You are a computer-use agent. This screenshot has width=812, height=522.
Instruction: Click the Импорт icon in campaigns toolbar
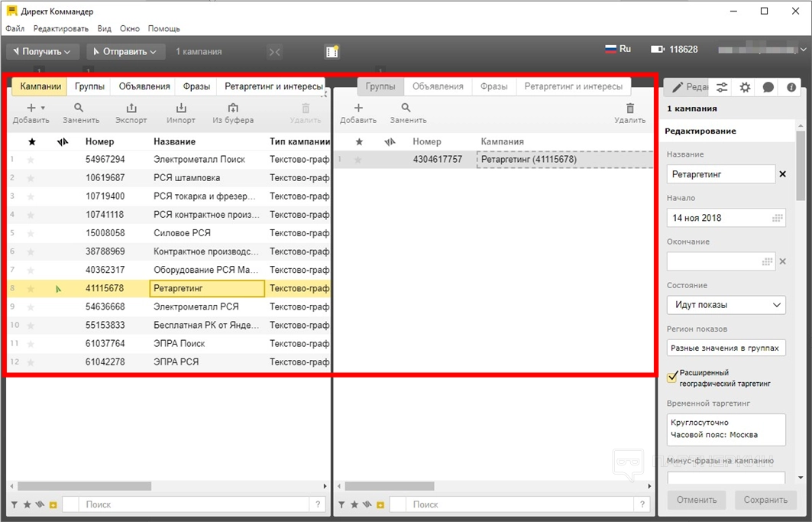coord(181,109)
